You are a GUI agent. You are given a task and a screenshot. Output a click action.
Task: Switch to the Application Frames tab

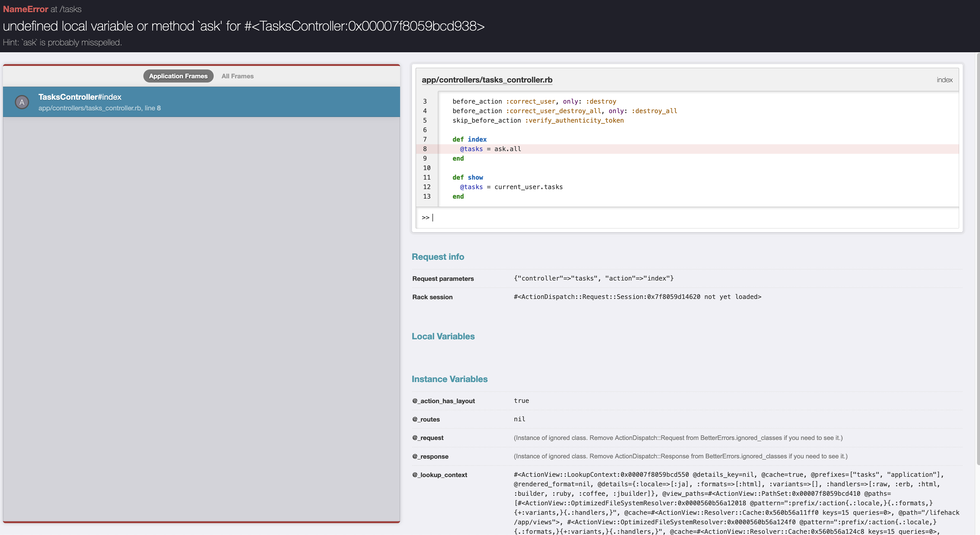point(178,76)
